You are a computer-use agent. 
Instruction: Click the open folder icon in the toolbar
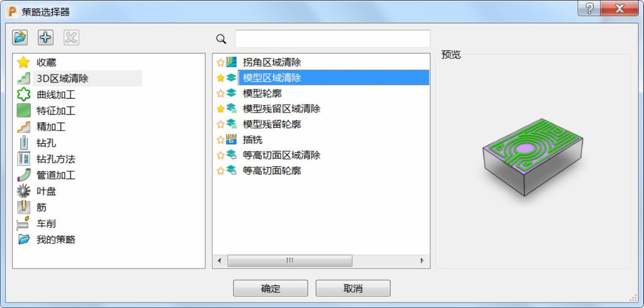coord(20,37)
